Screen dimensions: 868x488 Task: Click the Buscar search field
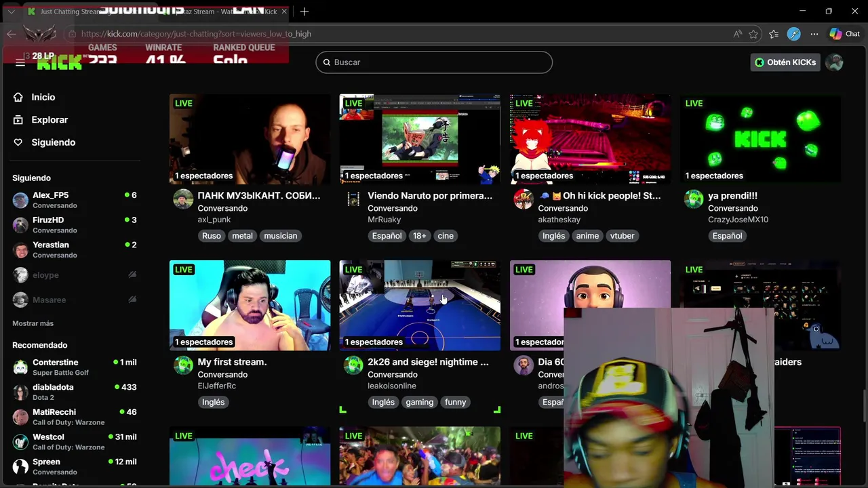click(434, 62)
